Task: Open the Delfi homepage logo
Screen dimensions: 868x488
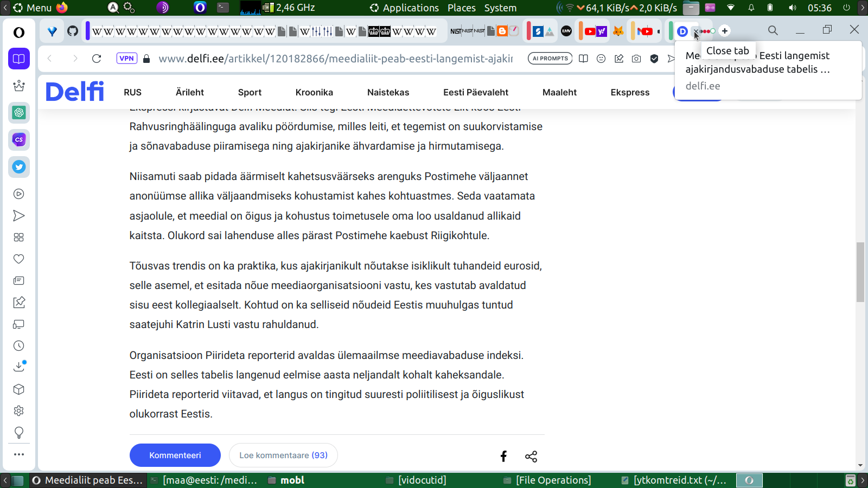Action: pyautogui.click(x=75, y=92)
